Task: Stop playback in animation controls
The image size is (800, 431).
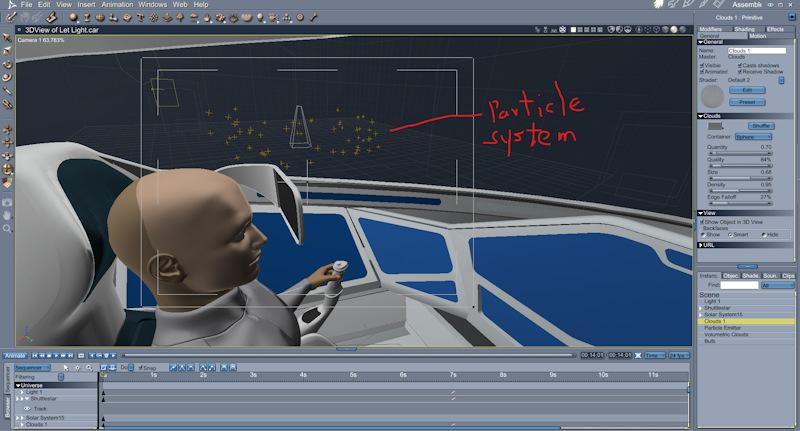Action: coord(49,355)
